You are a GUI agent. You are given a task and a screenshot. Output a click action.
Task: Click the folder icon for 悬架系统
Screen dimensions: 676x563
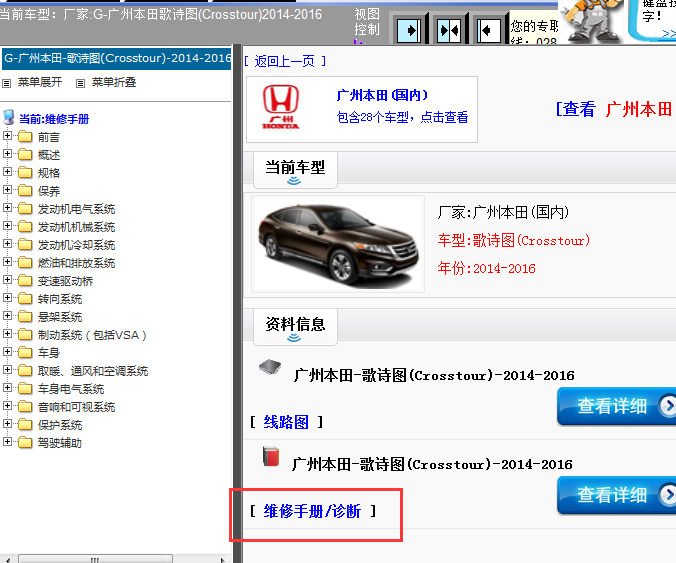pyautogui.click(x=25, y=317)
